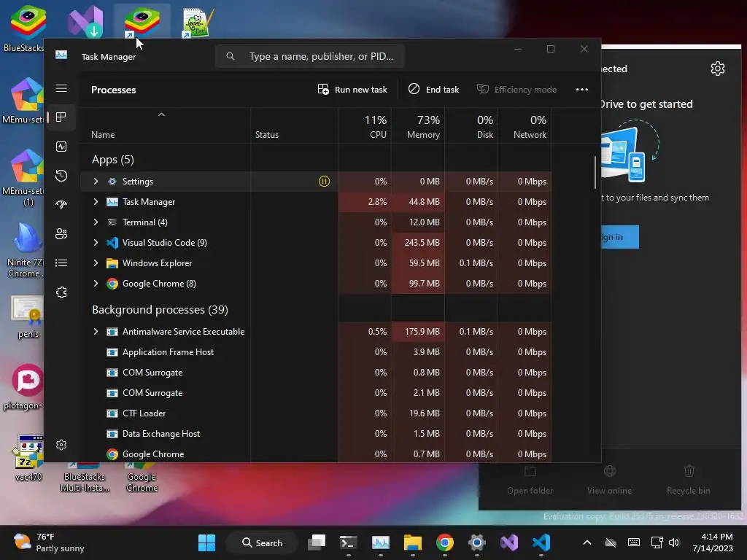Image resolution: width=747 pixels, height=560 pixels.
Task: Click Recycle bin in OneDrive panel
Action: pyautogui.click(x=689, y=481)
